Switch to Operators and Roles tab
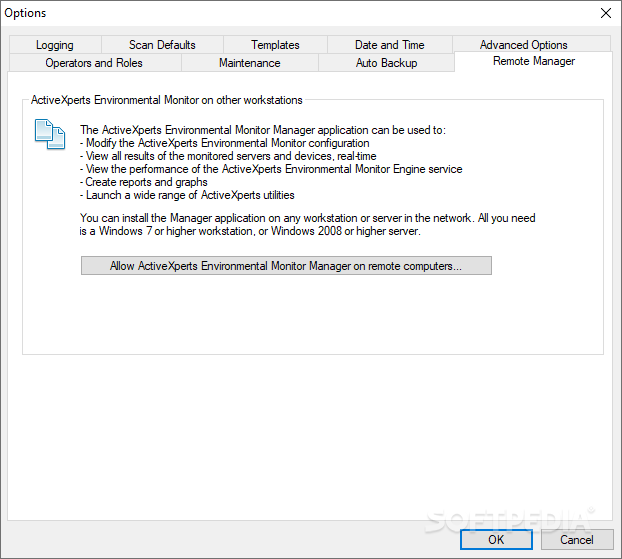Viewport: 622px width, 559px height. (x=94, y=63)
